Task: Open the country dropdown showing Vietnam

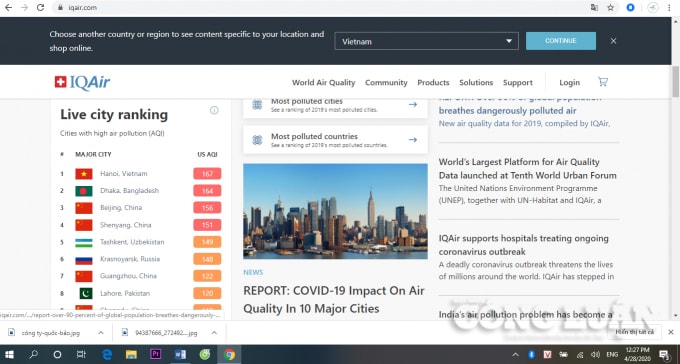Action: [x=426, y=41]
